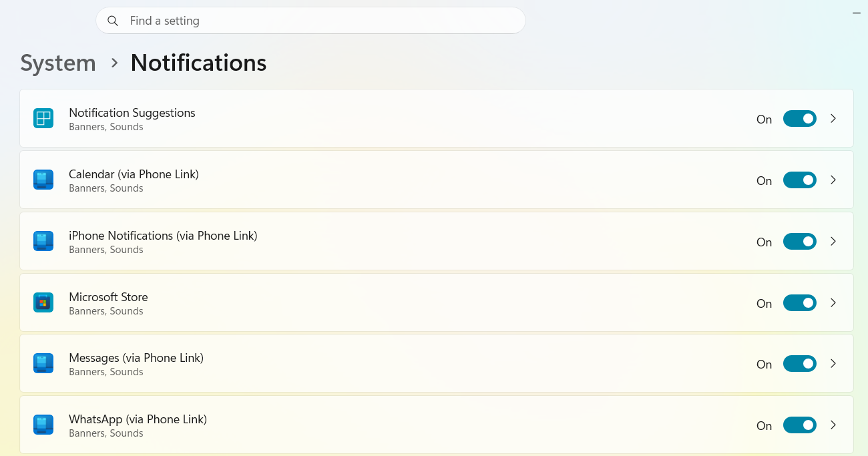Expand Notification Suggestions details chevron
This screenshot has width=868, height=456.
833,118
